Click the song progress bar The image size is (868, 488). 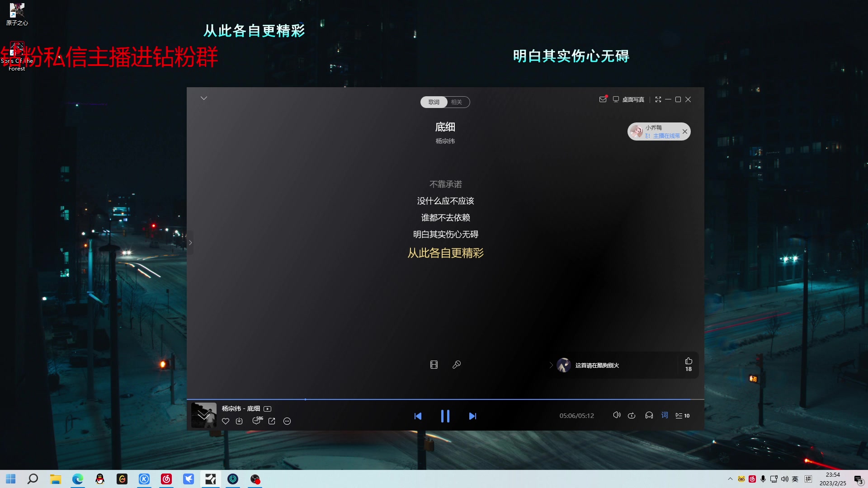tap(445, 399)
